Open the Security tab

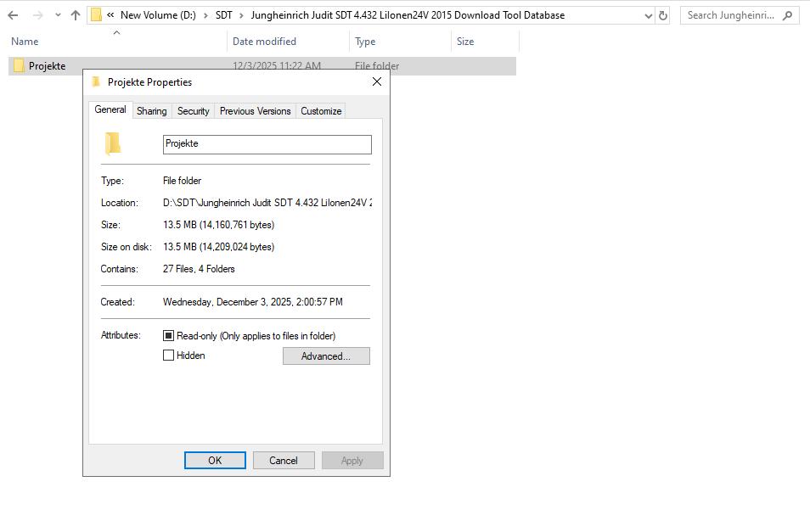point(194,111)
